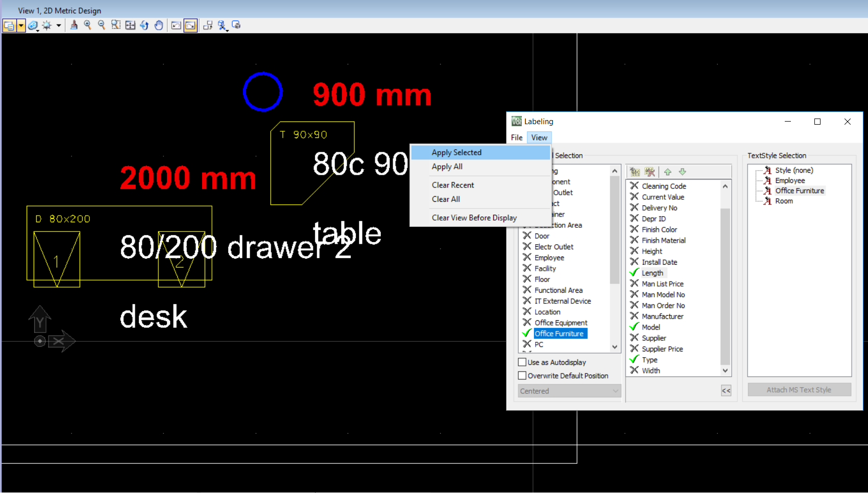Enable the Manufacturer attribute
The height and width of the screenshot is (493, 868).
click(x=634, y=316)
